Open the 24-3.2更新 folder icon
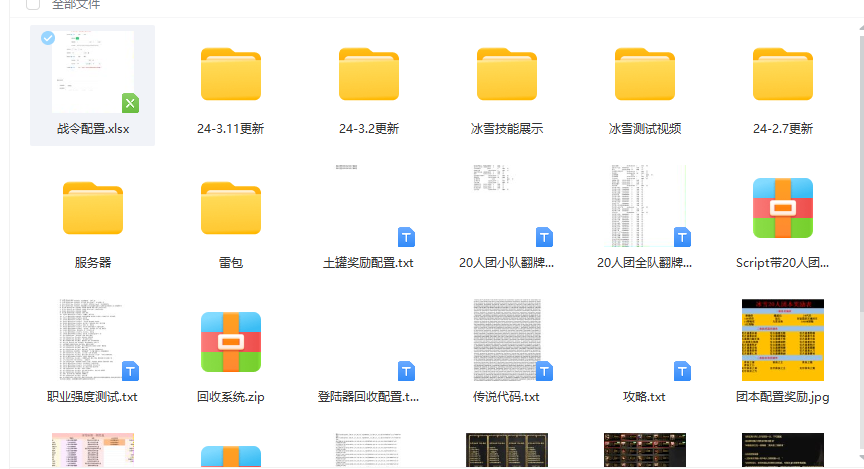Image resolution: width=864 pixels, height=469 pixels. pos(369,75)
